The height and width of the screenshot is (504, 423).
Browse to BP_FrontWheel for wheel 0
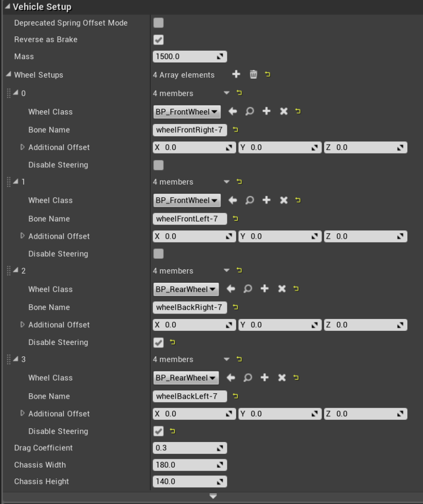pos(249,112)
